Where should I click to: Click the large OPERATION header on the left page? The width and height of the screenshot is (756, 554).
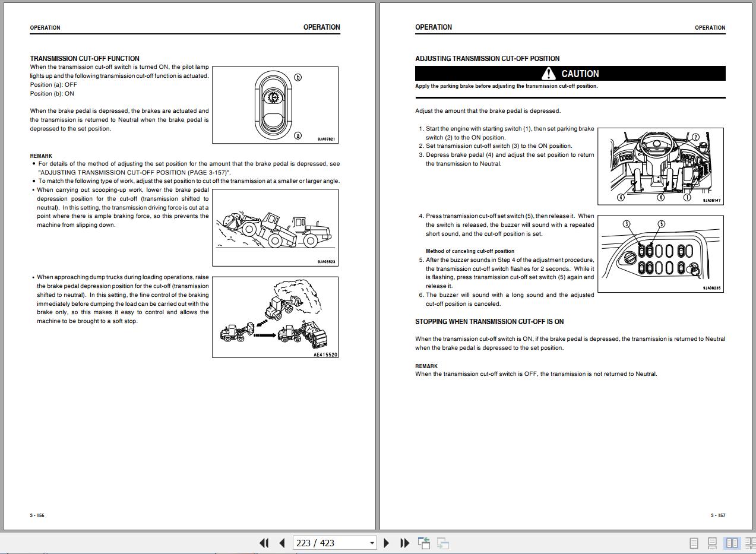pos(322,27)
